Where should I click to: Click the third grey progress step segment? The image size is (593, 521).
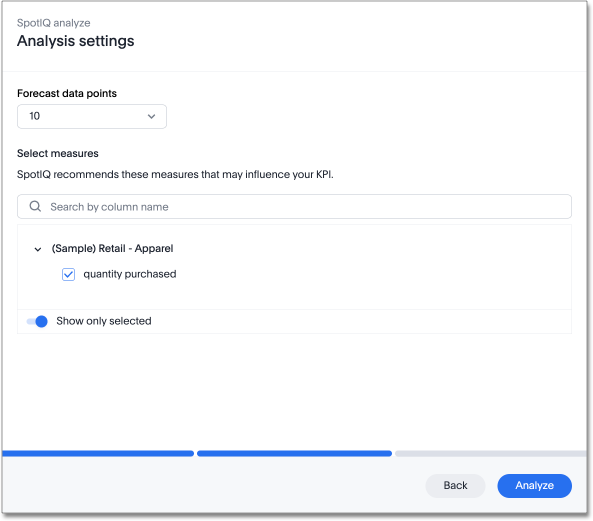pyautogui.click(x=491, y=453)
